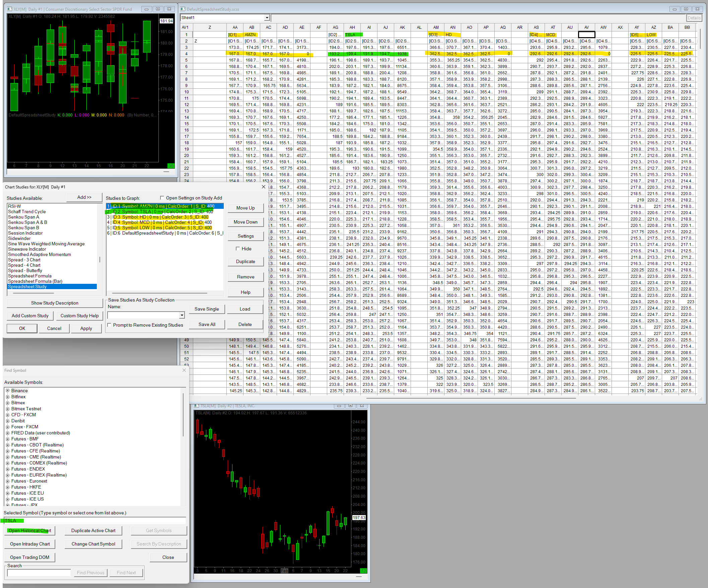Open the Study Collection Name dropdown
This screenshot has height=588, width=708.
coord(182,315)
